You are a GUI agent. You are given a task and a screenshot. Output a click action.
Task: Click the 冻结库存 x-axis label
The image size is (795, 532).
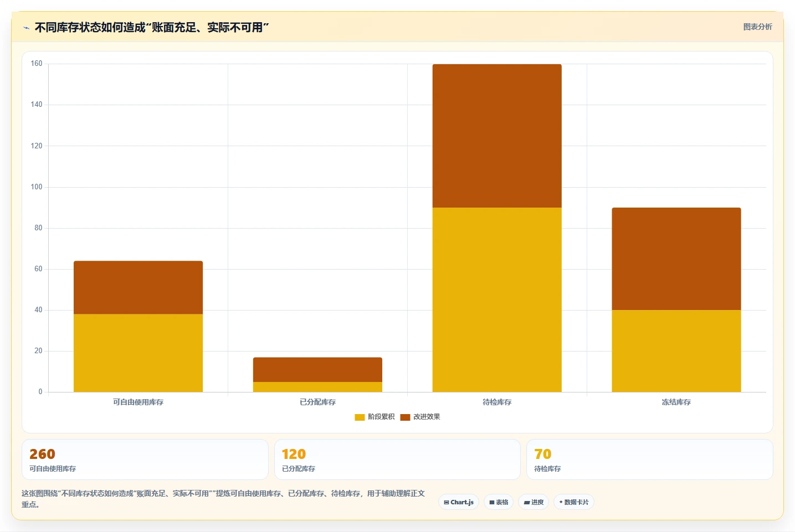pyautogui.click(x=676, y=402)
